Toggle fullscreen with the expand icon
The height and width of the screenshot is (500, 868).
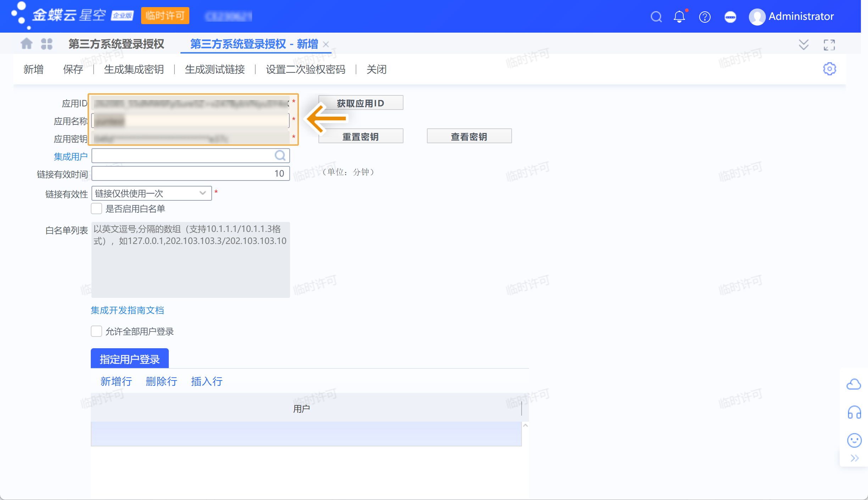click(829, 45)
